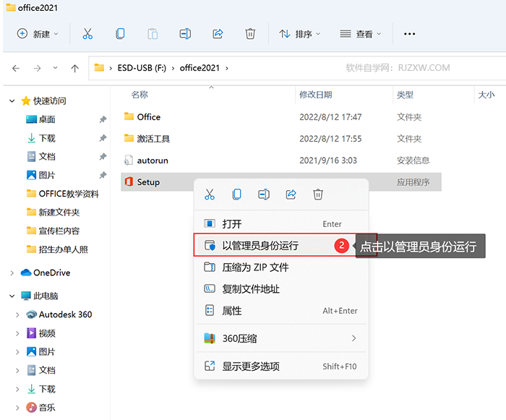Click the Delete trash icon in the top toolbar

click(x=250, y=33)
